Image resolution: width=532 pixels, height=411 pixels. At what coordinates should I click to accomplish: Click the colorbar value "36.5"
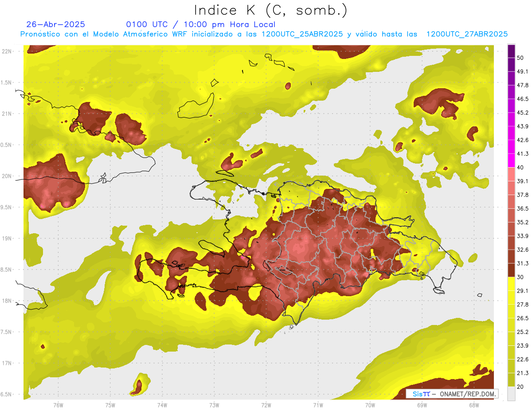523,209
